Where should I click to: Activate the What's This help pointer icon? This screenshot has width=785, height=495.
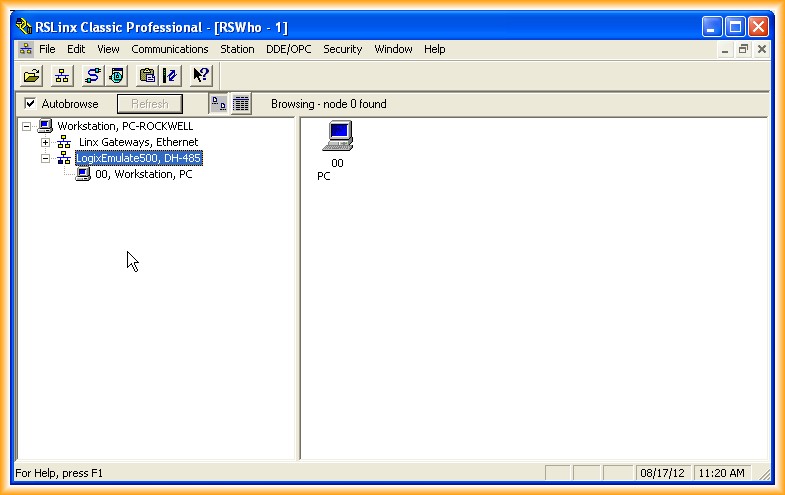pos(200,75)
